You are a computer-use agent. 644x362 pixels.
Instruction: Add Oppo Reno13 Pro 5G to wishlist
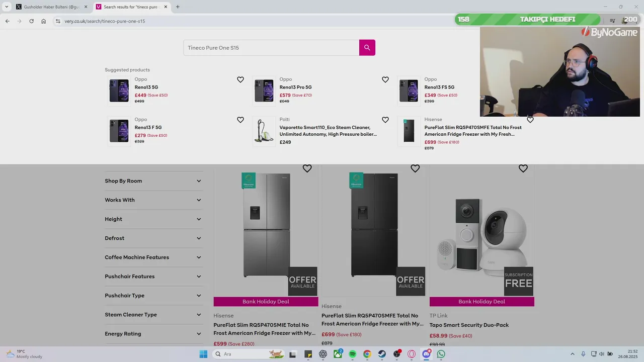click(x=385, y=79)
